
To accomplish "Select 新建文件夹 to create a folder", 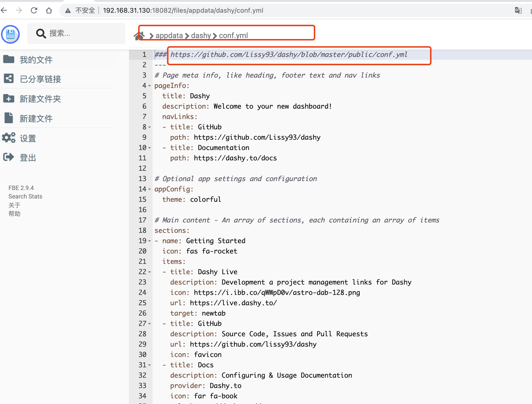I will 40,99.
